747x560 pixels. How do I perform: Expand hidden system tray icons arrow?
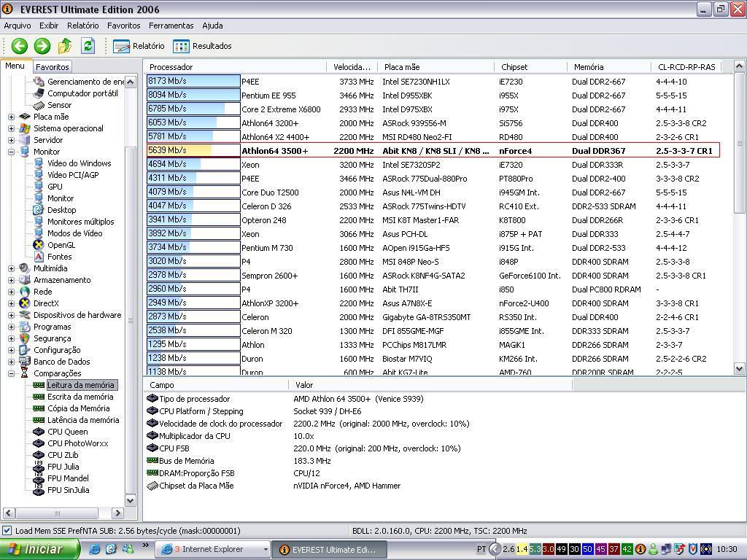click(x=495, y=549)
